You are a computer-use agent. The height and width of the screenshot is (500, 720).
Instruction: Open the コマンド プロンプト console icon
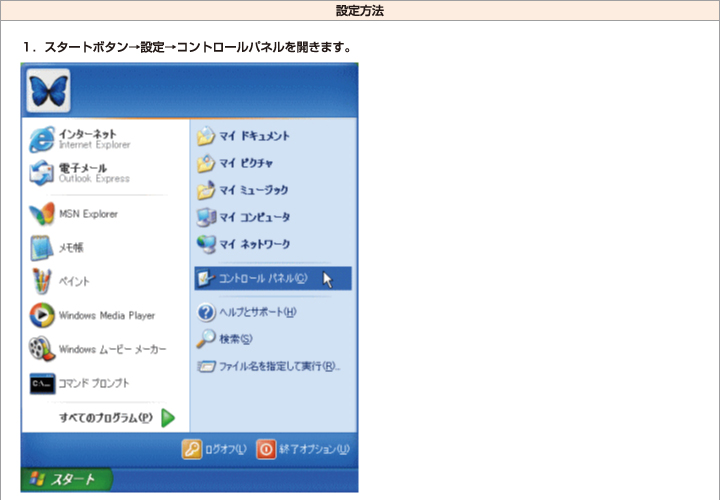coord(43,383)
